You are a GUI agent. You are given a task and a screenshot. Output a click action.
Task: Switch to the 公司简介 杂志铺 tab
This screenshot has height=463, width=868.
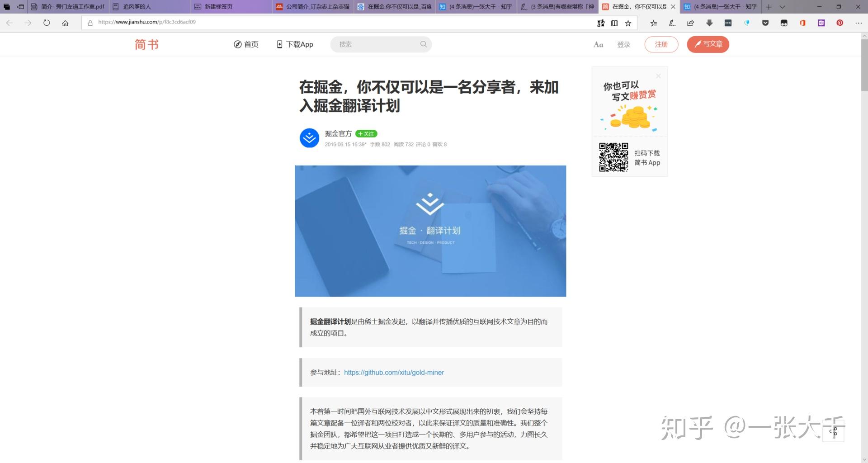(313, 7)
